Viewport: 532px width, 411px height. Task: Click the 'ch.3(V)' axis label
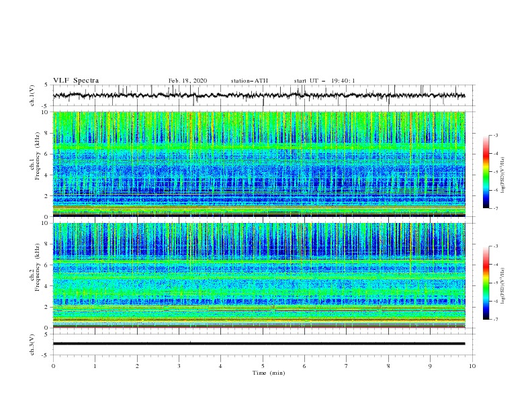tap(32, 345)
